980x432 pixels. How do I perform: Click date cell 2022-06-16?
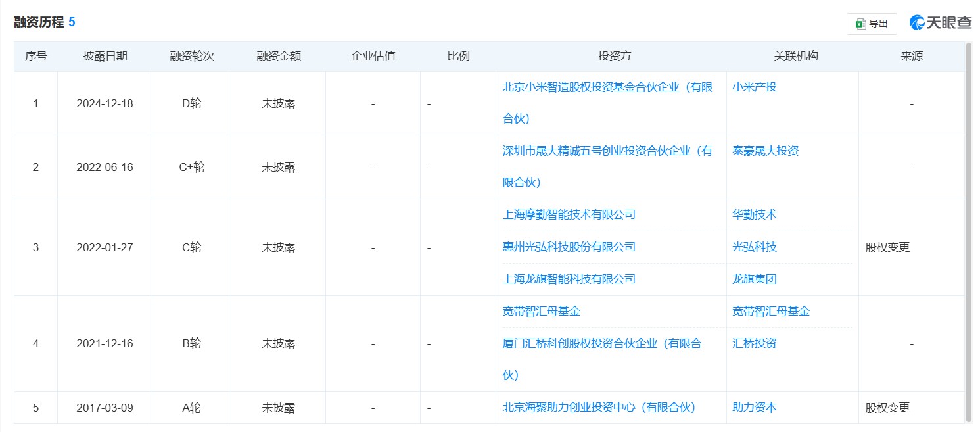105,167
